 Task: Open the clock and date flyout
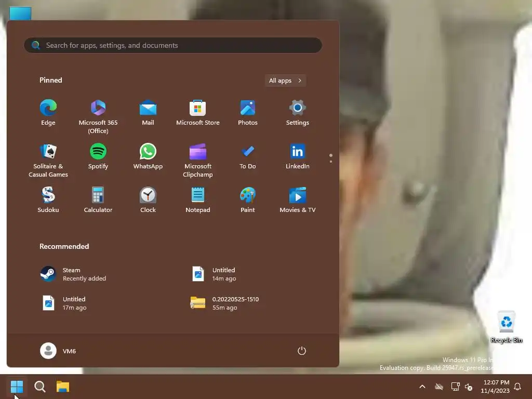coord(495,387)
